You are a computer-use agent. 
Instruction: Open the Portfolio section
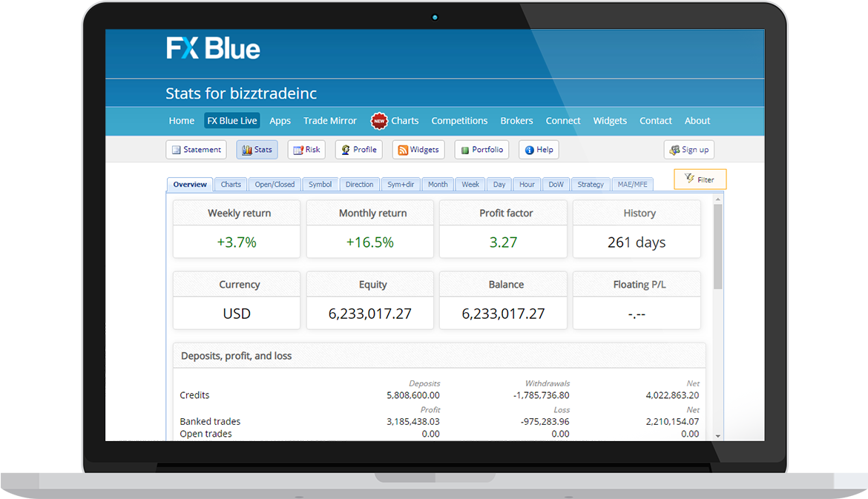tap(481, 150)
